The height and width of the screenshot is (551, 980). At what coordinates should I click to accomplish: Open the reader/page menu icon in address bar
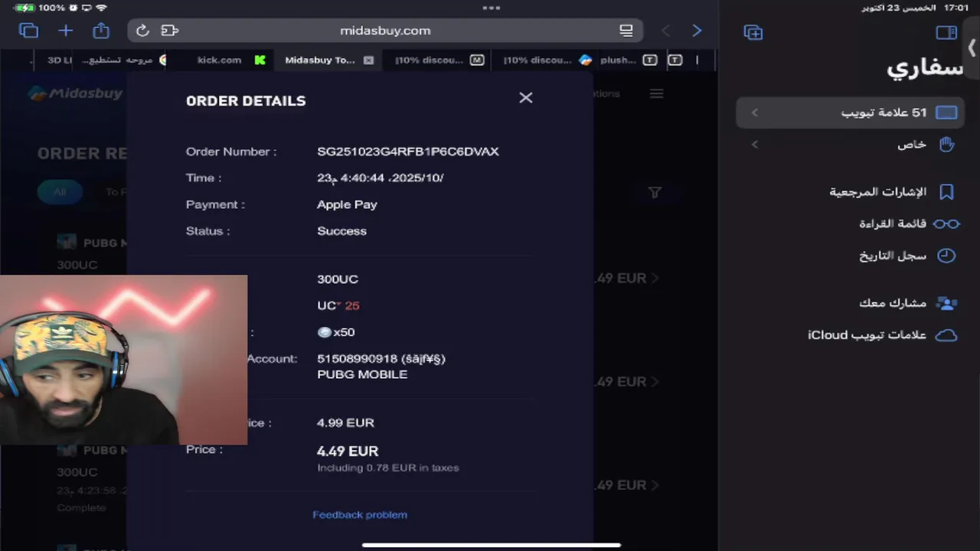pyautogui.click(x=626, y=31)
